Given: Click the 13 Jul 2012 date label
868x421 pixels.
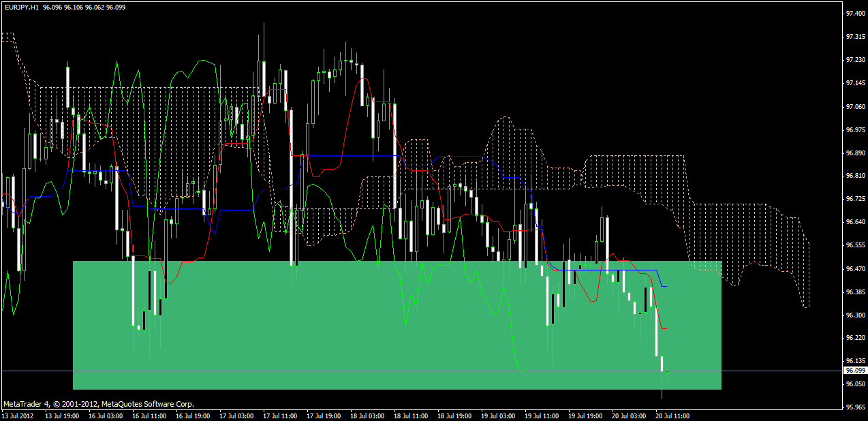Looking at the screenshot, I should [18, 416].
